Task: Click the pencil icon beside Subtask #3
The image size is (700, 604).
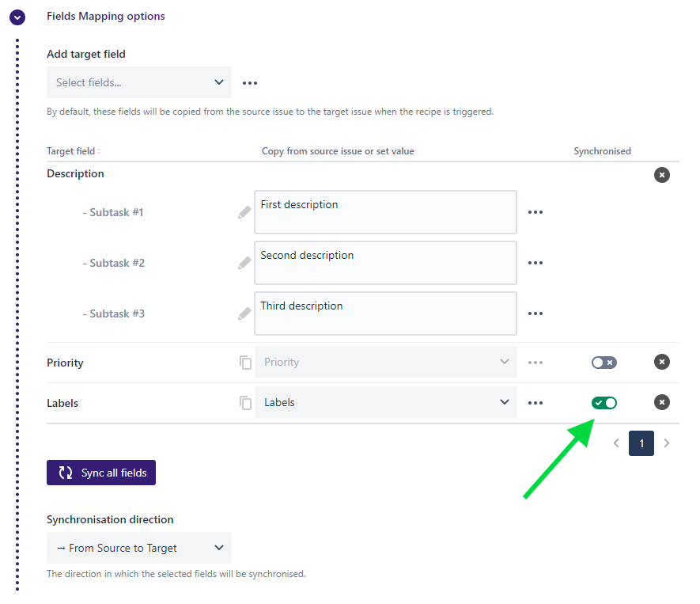Action: pos(244,313)
